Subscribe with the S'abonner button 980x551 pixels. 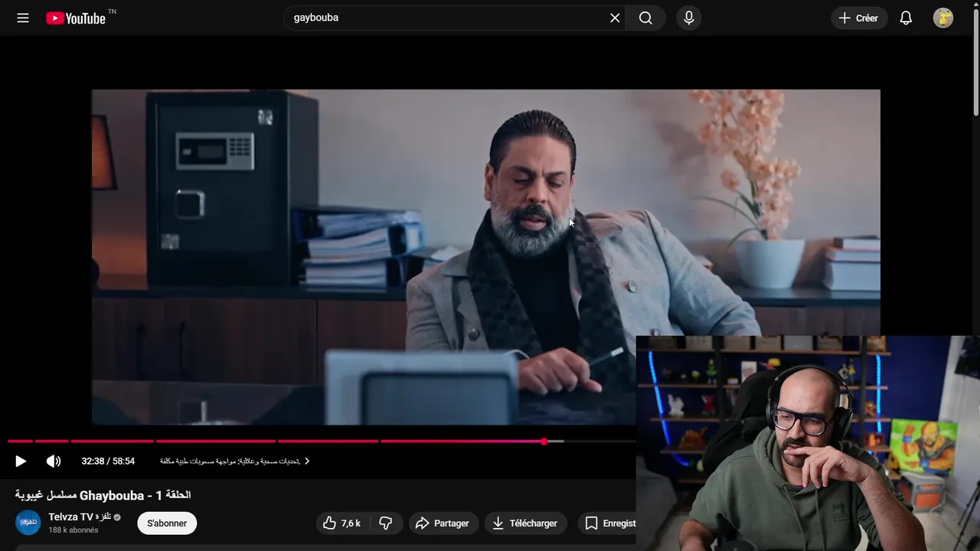[x=167, y=523]
